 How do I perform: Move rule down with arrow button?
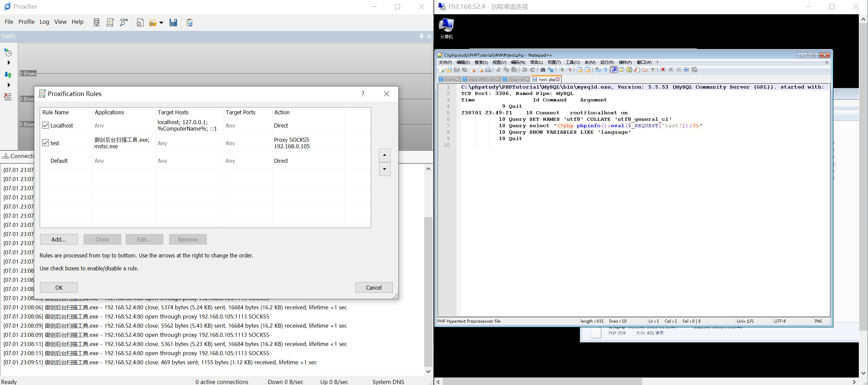point(384,169)
